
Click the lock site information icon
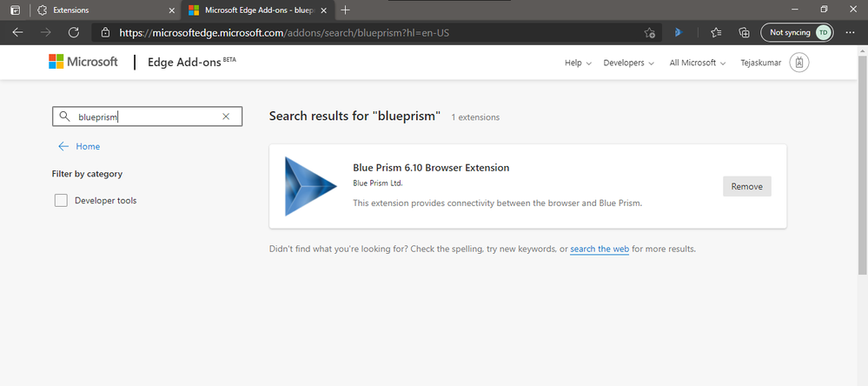click(x=106, y=33)
